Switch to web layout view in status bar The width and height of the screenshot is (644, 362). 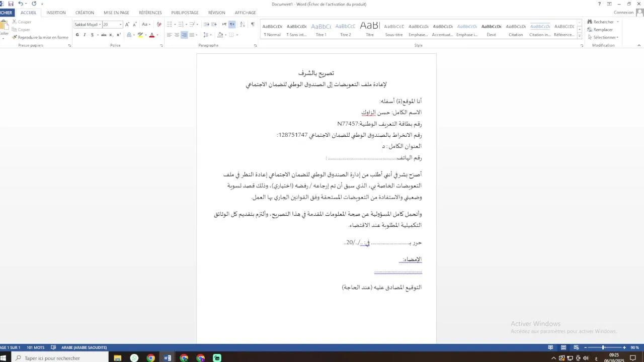pyautogui.click(x=576, y=347)
